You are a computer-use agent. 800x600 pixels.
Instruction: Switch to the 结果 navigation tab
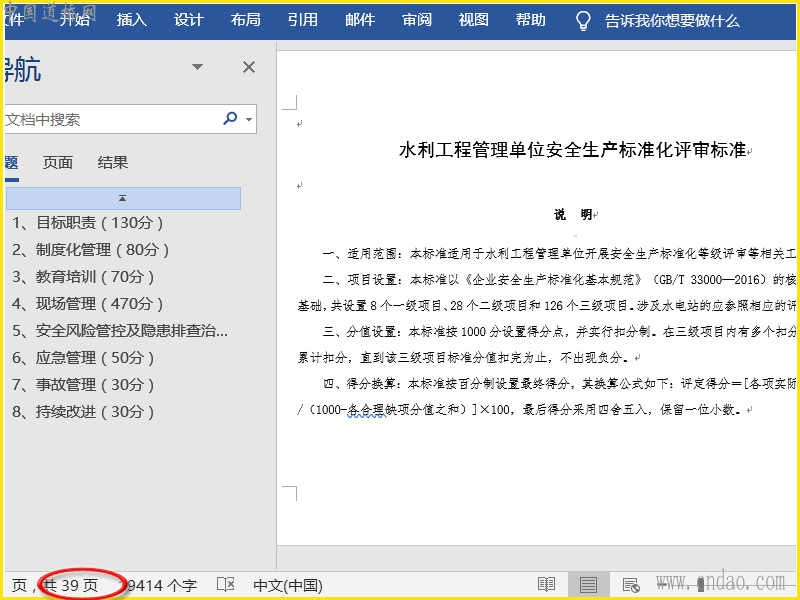pos(113,163)
